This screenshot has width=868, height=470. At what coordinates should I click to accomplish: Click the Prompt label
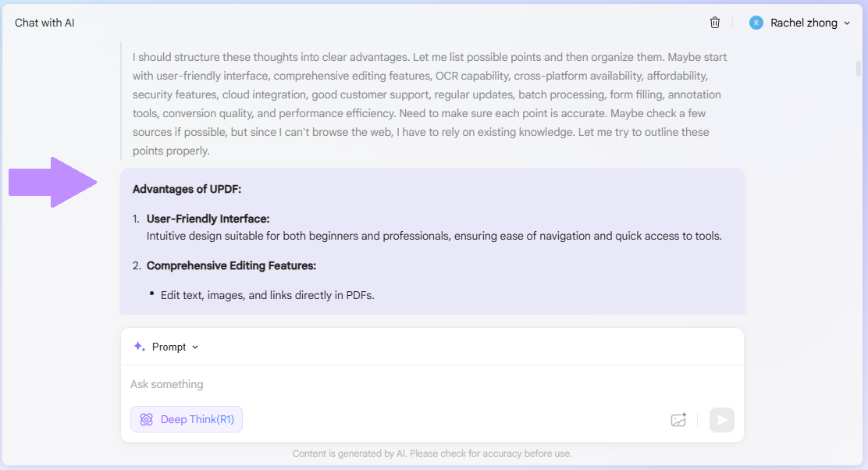click(169, 347)
